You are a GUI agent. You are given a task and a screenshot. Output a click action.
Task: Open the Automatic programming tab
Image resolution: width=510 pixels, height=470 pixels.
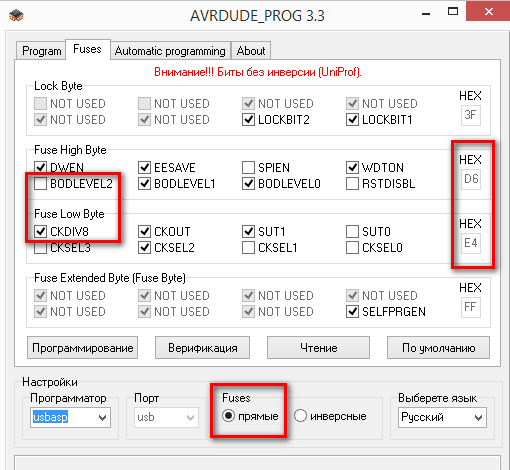[170, 51]
